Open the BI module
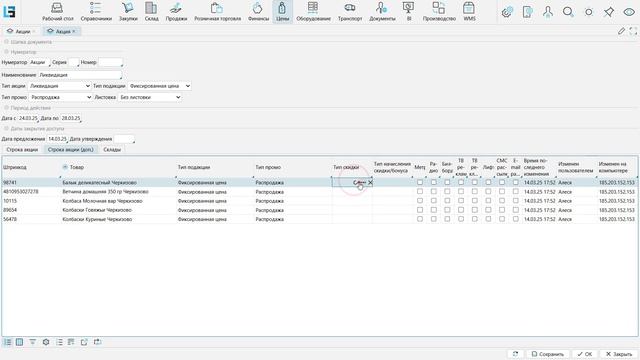This screenshot has height=360, width=640. (409, 12)
